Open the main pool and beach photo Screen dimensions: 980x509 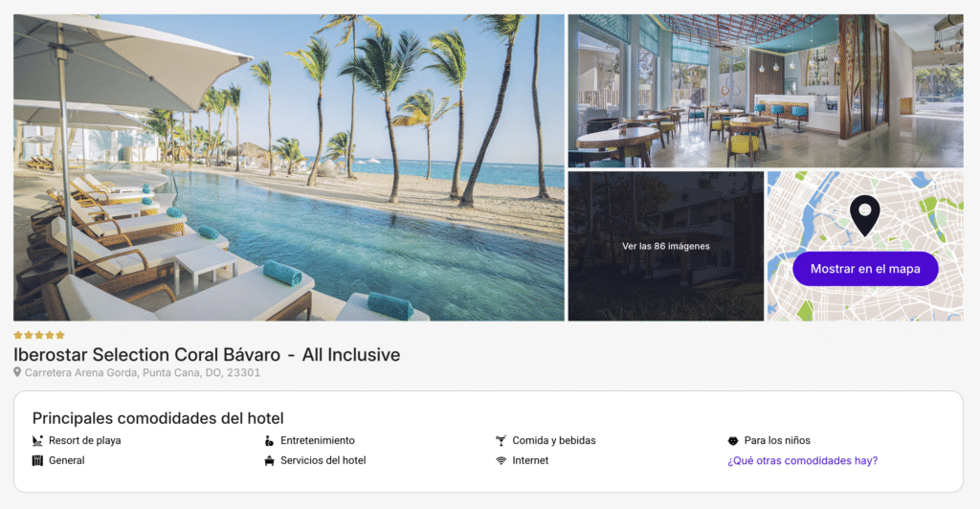(289, 167)
